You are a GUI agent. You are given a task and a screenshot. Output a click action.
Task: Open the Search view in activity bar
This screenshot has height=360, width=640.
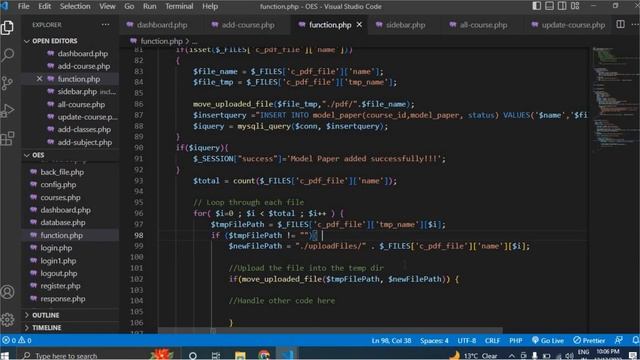pyautogui.click(x=7, y=55)
